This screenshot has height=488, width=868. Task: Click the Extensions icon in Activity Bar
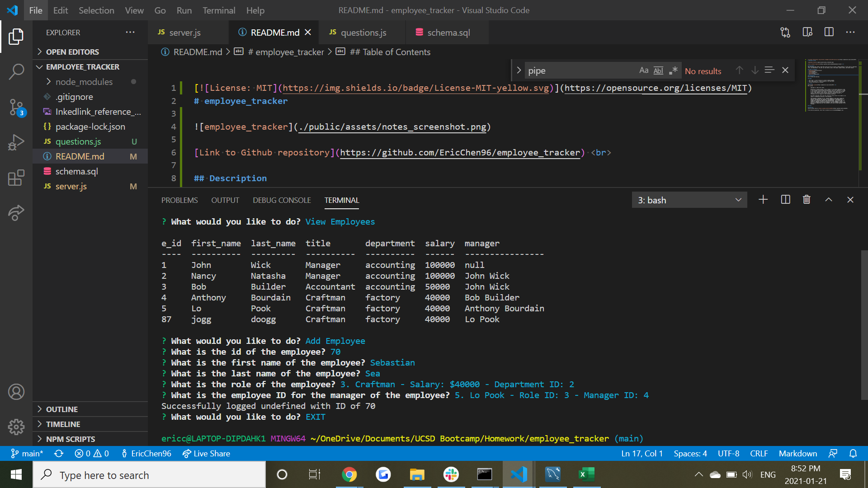[16, 178]
